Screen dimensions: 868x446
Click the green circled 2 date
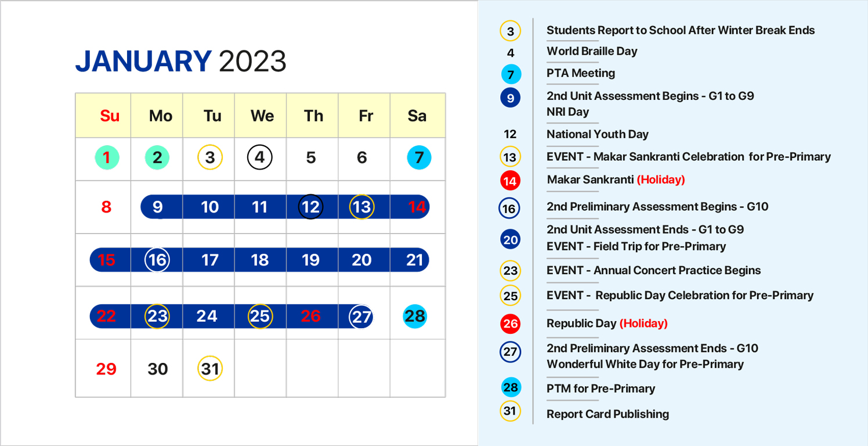tap(157, 157)
